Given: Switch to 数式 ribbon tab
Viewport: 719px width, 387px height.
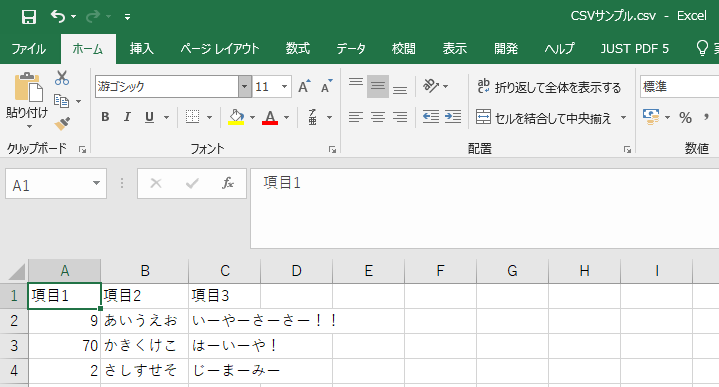Looking at the screenshot, I should (x=298, y=49).
